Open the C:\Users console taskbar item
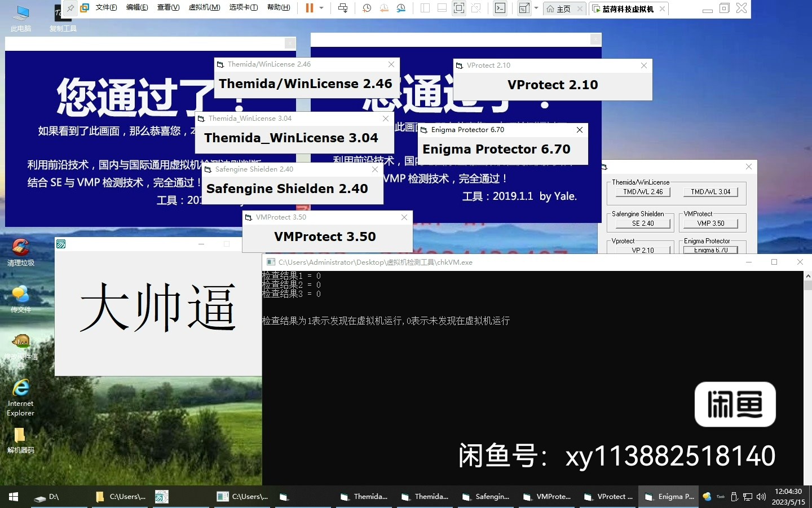 click(x=243, y=497)
